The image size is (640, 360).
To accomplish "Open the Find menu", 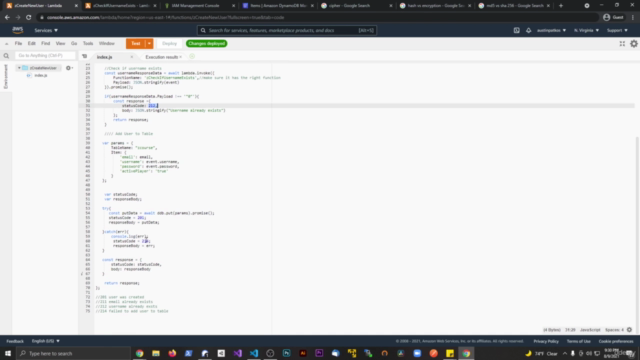I will click(45, 43).
